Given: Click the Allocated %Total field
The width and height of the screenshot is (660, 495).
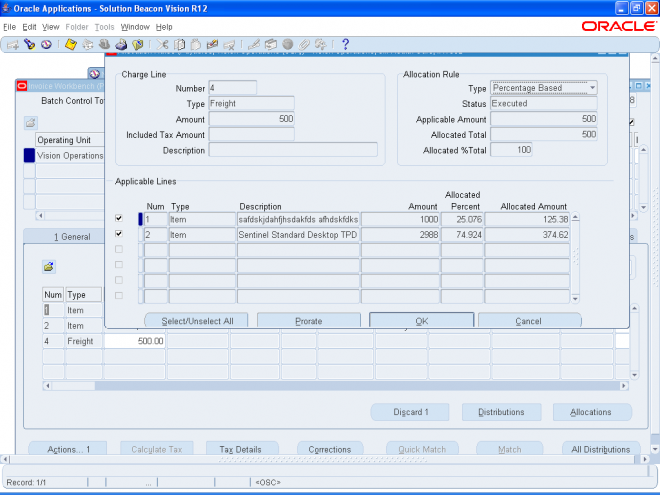Looking at the screenshot, I should click(511, 150).
